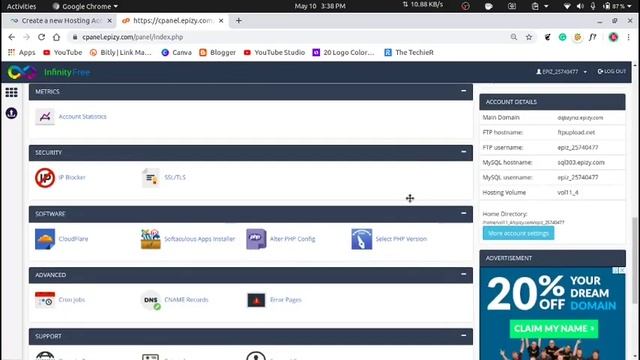Click the InfinityFree logo
This screenshot has width=640, height=360.
[49, 72]
